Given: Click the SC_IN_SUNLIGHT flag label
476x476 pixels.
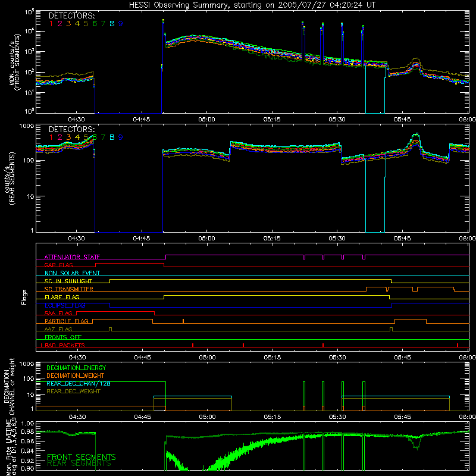Looking at the screenshot, I should pos(68,281).
